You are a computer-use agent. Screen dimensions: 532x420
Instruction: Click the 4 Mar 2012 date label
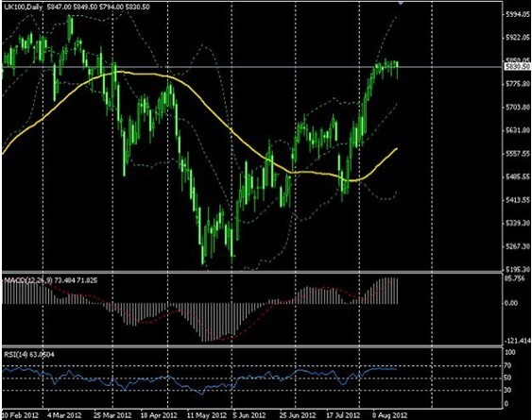tap(64, 415)
